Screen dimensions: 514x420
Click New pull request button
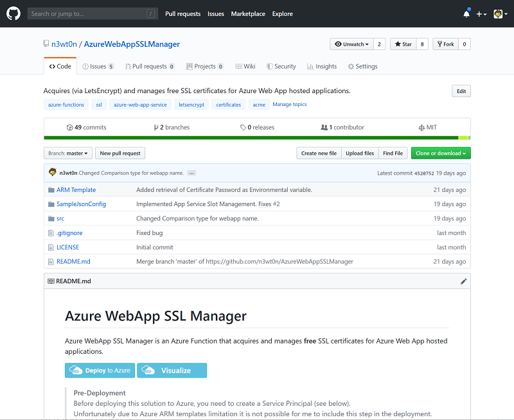point(120,153)
